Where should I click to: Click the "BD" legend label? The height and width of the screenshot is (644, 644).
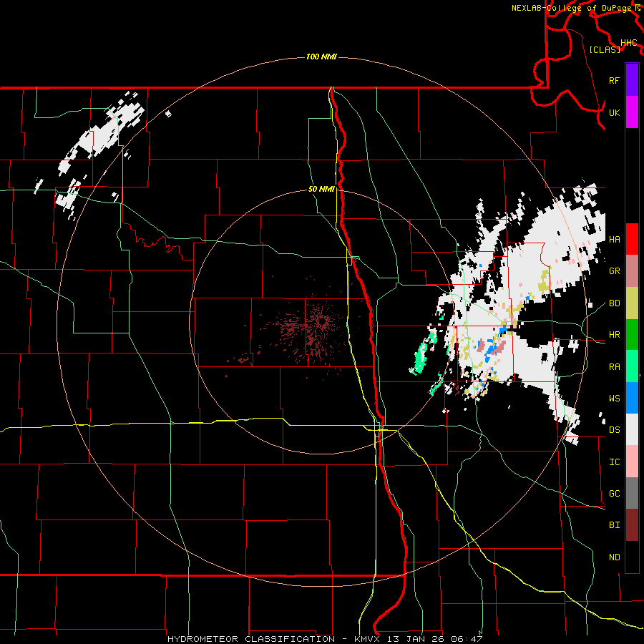pyautogui.click(x=614, y=303)
